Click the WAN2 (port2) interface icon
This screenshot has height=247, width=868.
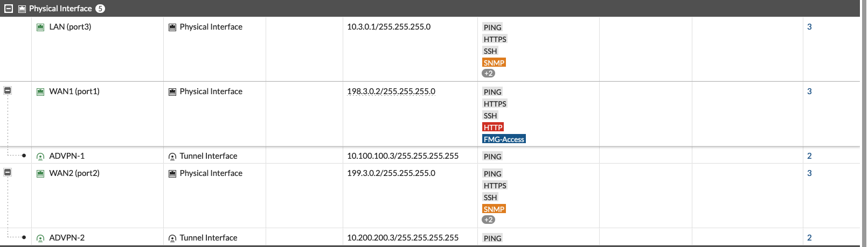pyautogui.click(x=40, y=173)
